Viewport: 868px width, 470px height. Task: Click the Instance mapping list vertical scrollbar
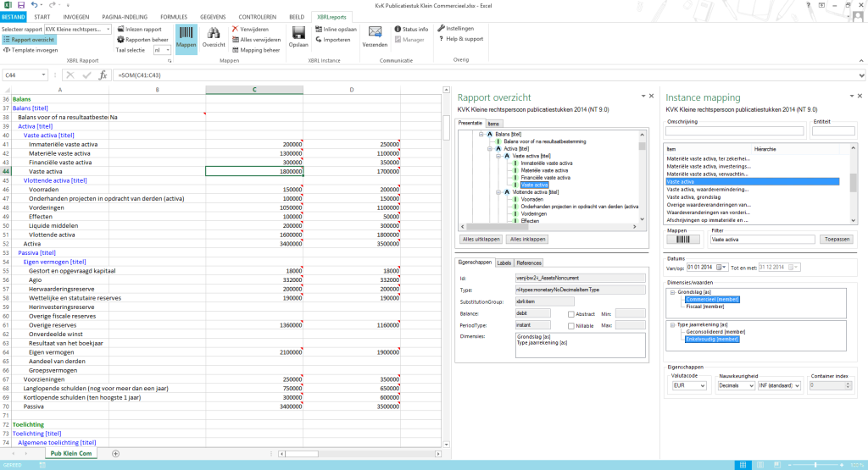(x=853, y=184)
